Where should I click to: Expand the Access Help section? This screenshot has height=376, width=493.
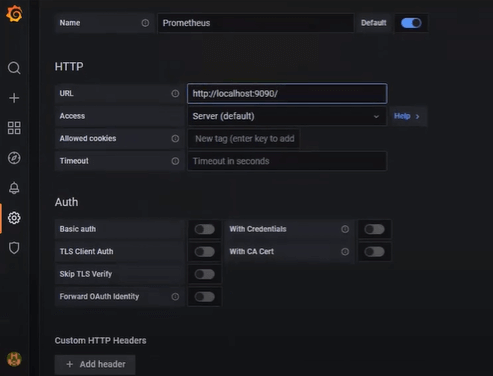[x=407, y=116]
